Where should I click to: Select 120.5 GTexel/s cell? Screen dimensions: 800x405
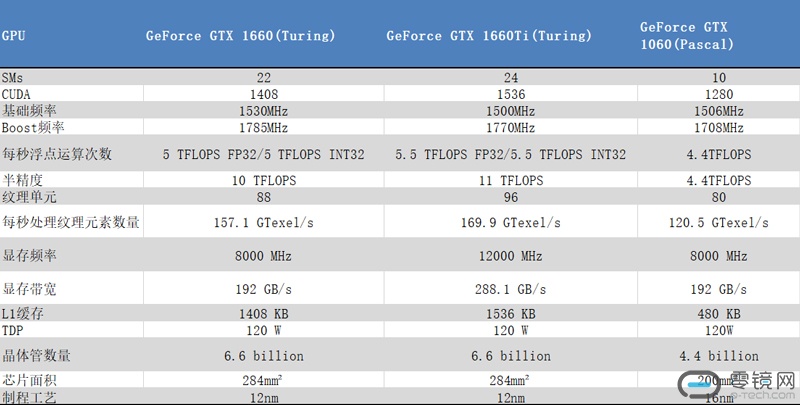(x=719, y=223)
